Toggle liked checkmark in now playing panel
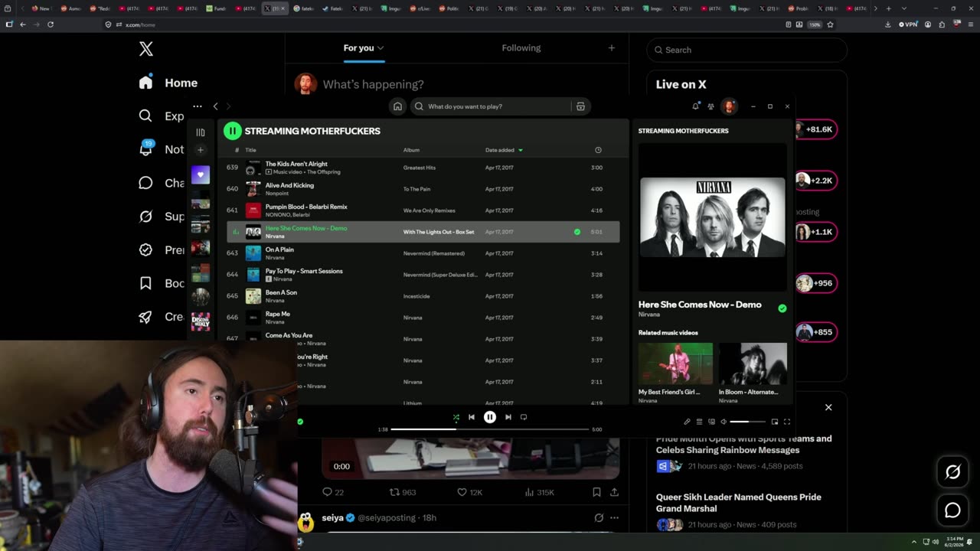The height and width of the screenshot is (551, 980). pyautogui.click(x=782, y=308)
